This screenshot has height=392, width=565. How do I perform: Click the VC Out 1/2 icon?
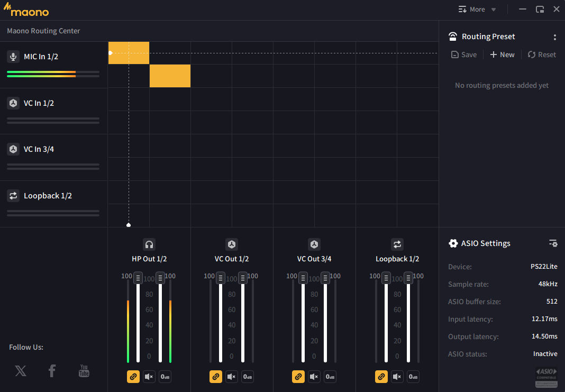pyautogui.click(x=232, y=244)
